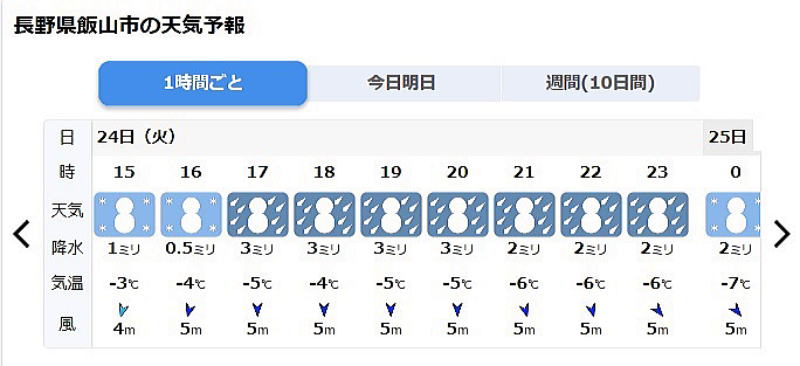Click the 3ミリ precipitation value at 20時
Viewport: 800px width, 366px height.
point(457,249)
